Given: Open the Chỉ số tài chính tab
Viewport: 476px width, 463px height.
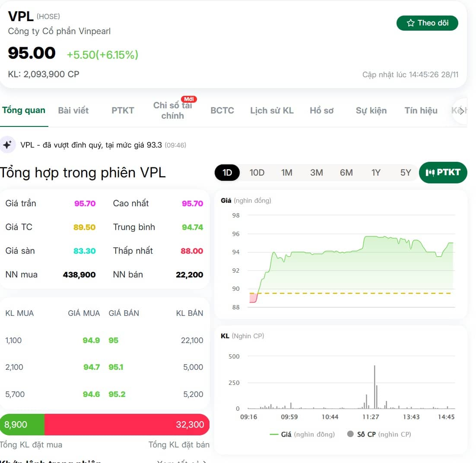Looking at the screenshot, I should tap(172, 110).
